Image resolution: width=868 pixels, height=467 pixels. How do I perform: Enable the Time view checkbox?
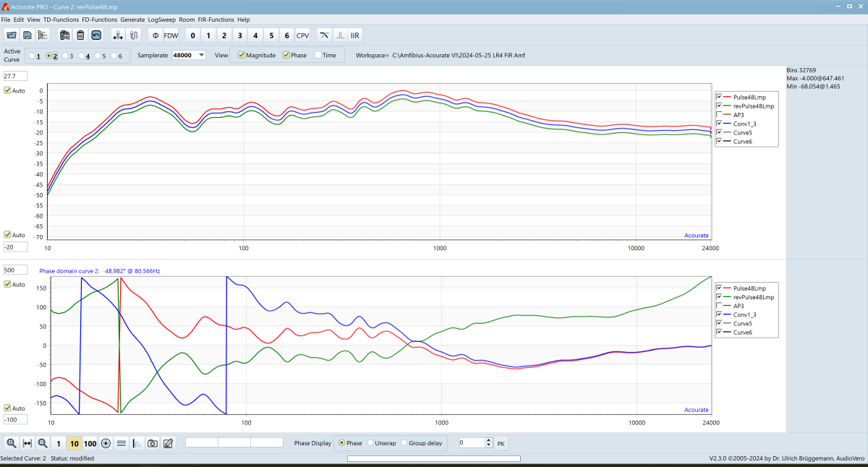pyautogui.click(x=318, y=55)
